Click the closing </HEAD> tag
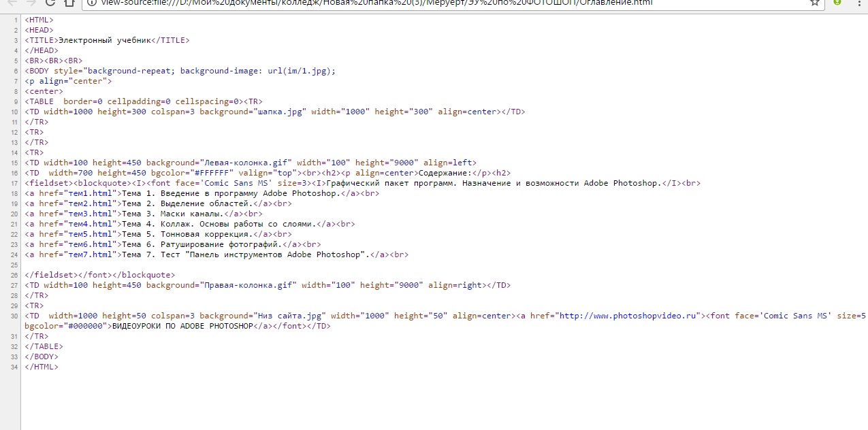This screenshot has height=430, width=868. (x=42, y=50)
